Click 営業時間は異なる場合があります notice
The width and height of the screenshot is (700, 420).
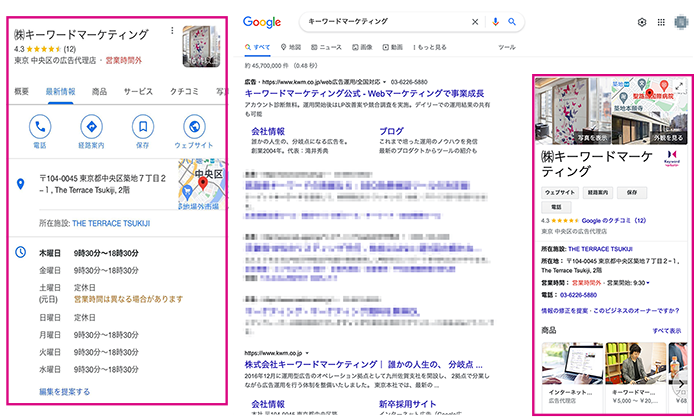coord(129,299)
